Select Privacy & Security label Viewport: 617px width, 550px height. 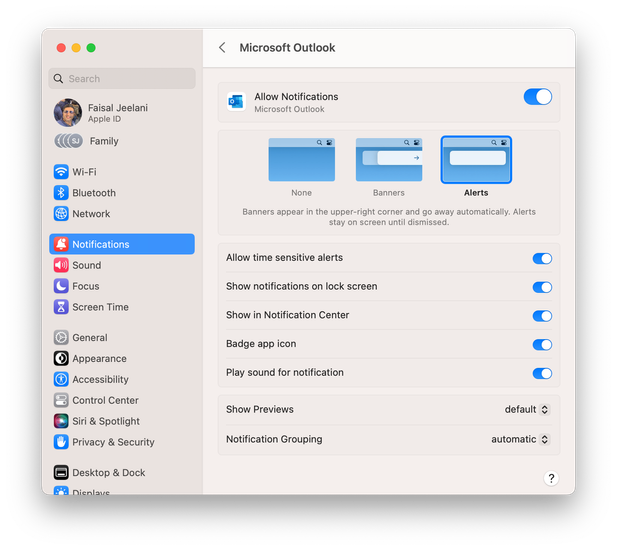[113, 442]
